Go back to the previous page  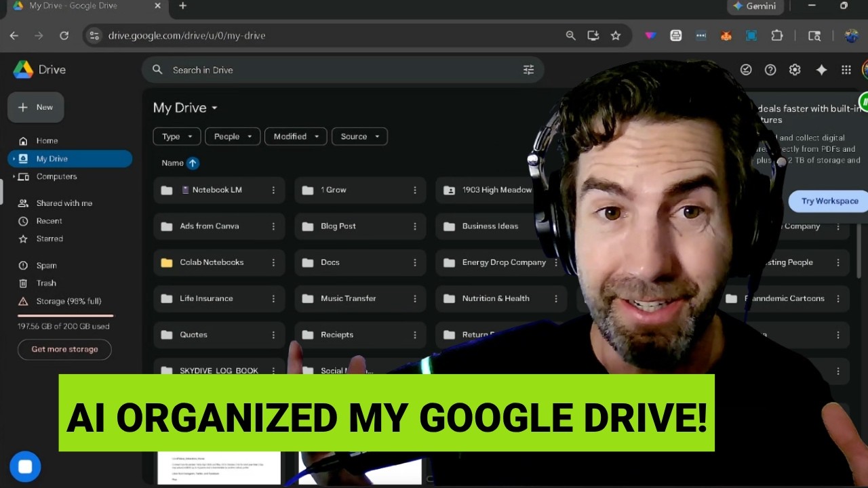click(14, 36)
